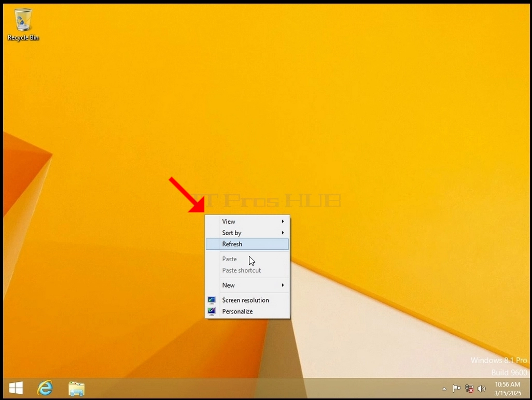
Task: Open the New submenu
Action: [x=247, y=285]
